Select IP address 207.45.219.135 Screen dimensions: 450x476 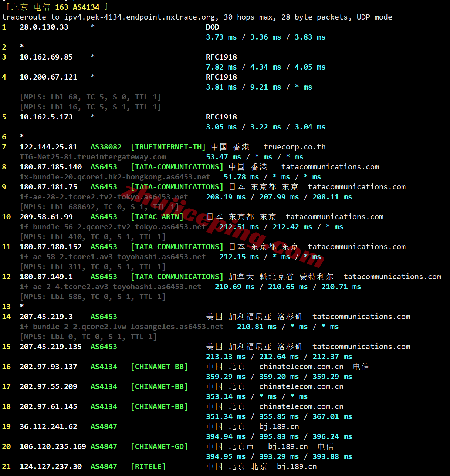tap(51, 347)
